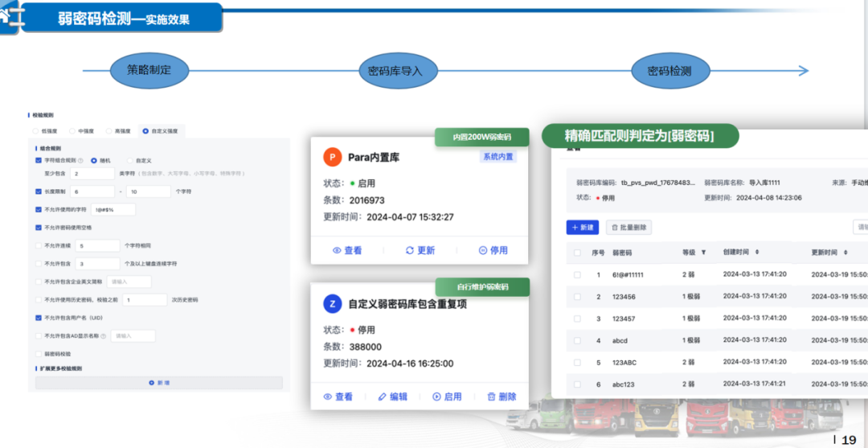Select the 中强度 radio option
Image resolution: width=868 pixels, height=448 pixels.
pyautogui.click(x=72, y=131)
